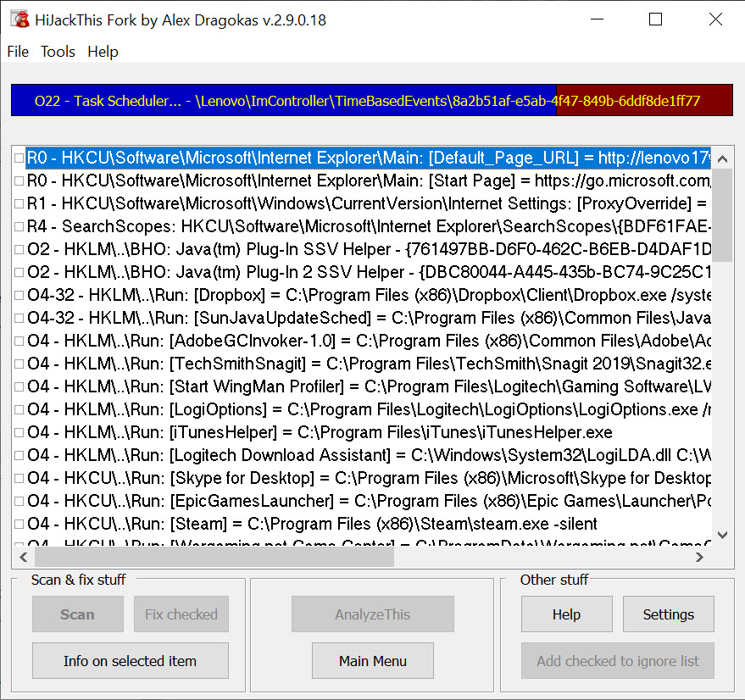Click the horizontal scroll right arrow

coord(699,557)
